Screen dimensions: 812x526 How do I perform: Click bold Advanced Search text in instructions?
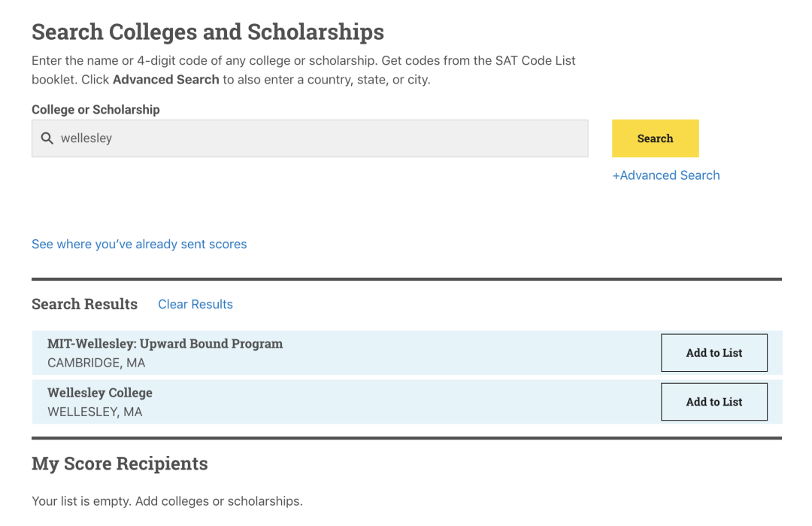coord(165,79)
